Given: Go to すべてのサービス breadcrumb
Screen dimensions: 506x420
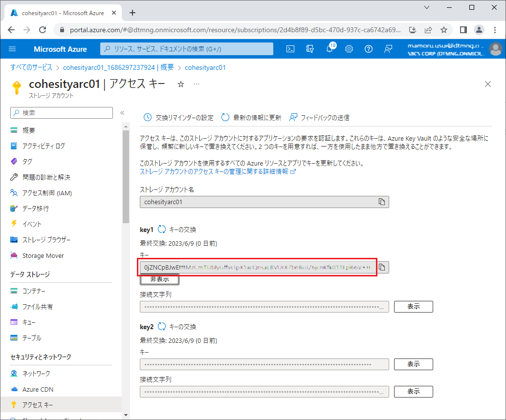Looking at the screenshot, I should [x=31, y=67].
